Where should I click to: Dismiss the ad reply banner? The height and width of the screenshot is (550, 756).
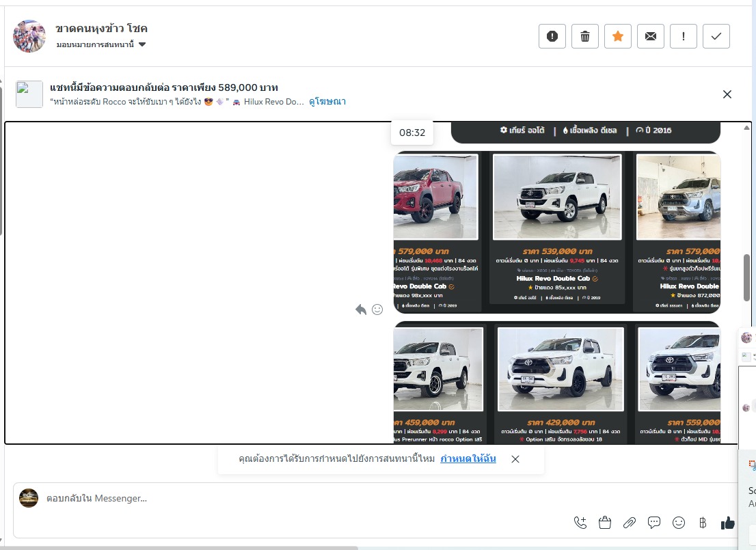pyautogui.click(x=727, y=94)
